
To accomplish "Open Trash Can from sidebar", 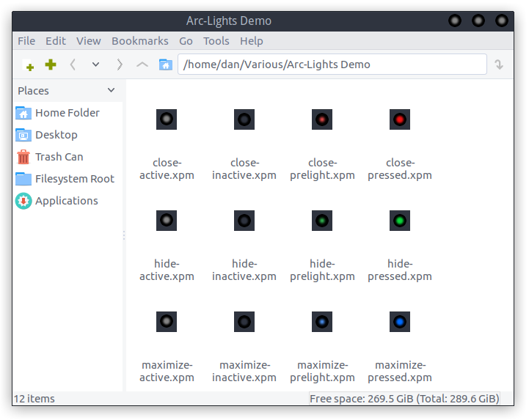I will point(68,157).
